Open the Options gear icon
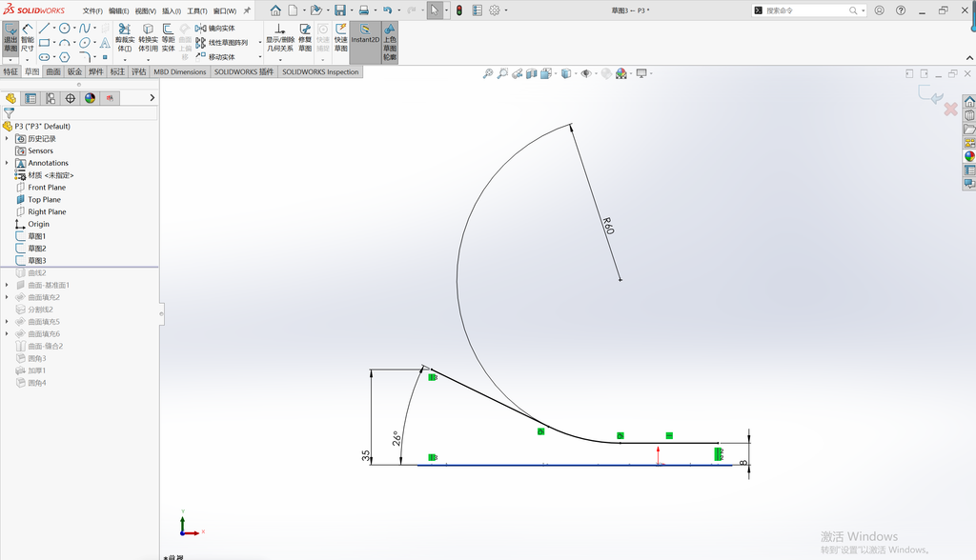Screen dimensions: 976x560 [x=495, y=10]
